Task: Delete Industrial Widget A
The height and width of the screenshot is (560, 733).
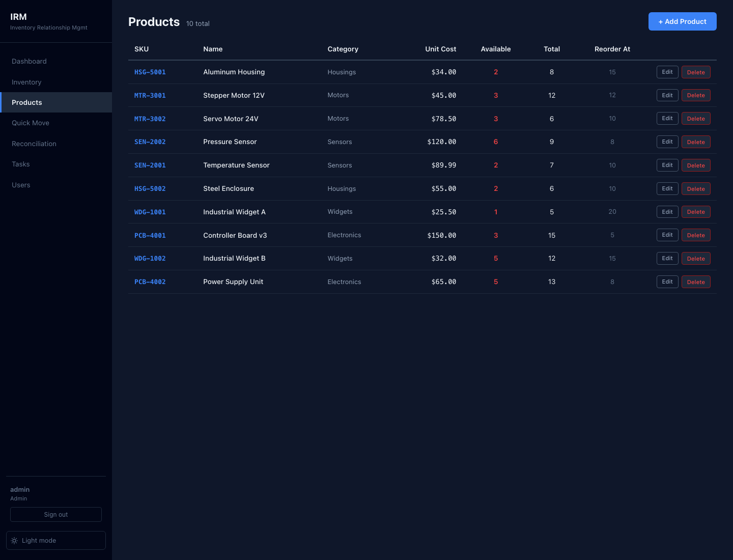Action: pos(696,212)
